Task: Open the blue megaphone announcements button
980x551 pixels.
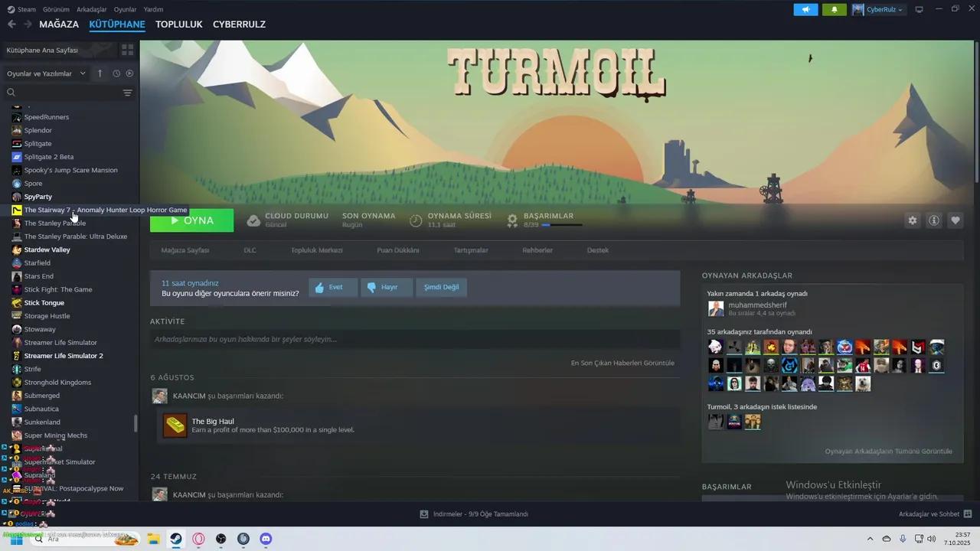Action: click(805, 9)
